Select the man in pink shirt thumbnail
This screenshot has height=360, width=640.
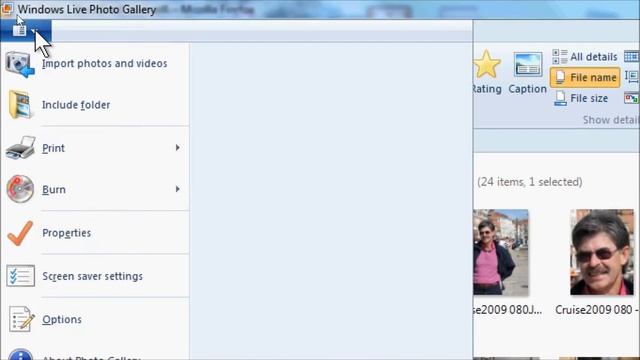[x=501, y=252]
